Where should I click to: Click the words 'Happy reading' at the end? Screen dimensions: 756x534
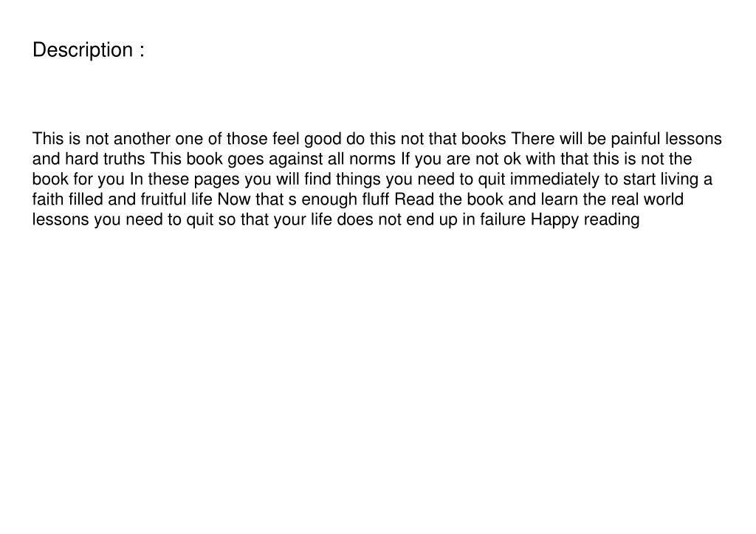585,219
